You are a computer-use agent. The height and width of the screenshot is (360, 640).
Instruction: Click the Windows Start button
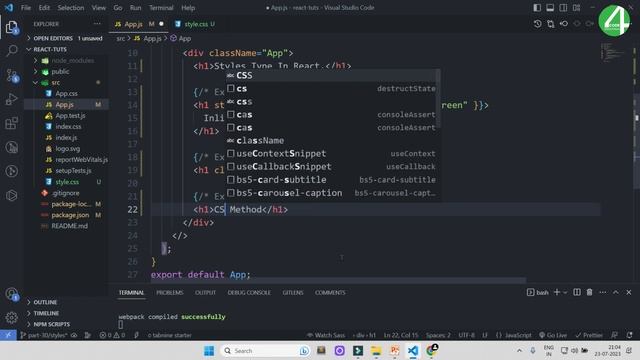209,351
